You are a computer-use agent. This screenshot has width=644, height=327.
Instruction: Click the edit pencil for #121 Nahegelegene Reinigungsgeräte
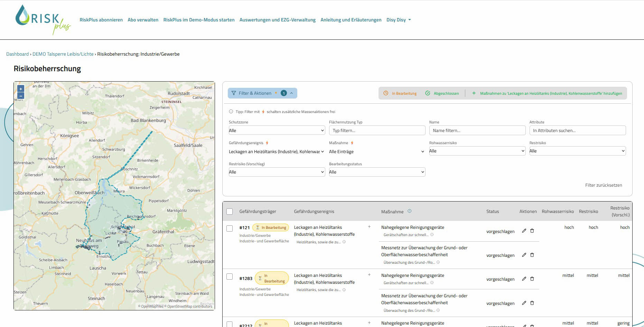coord(524,231)
